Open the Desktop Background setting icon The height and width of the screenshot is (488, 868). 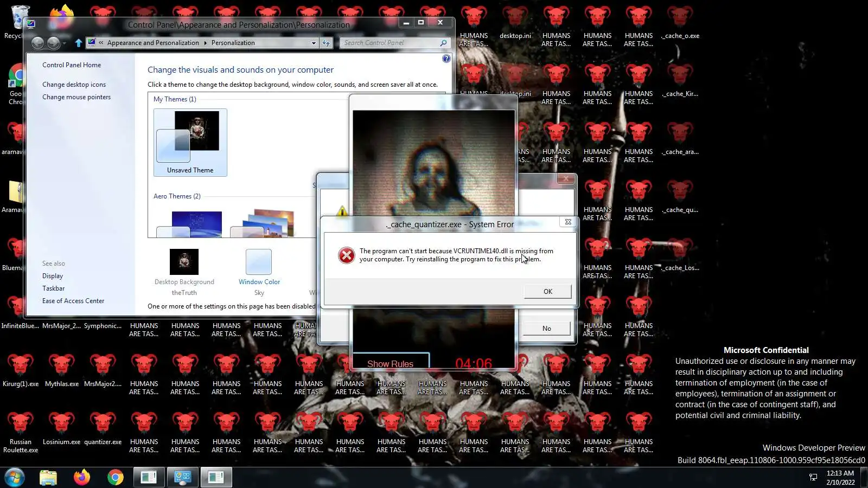click(x=184, y=262)
